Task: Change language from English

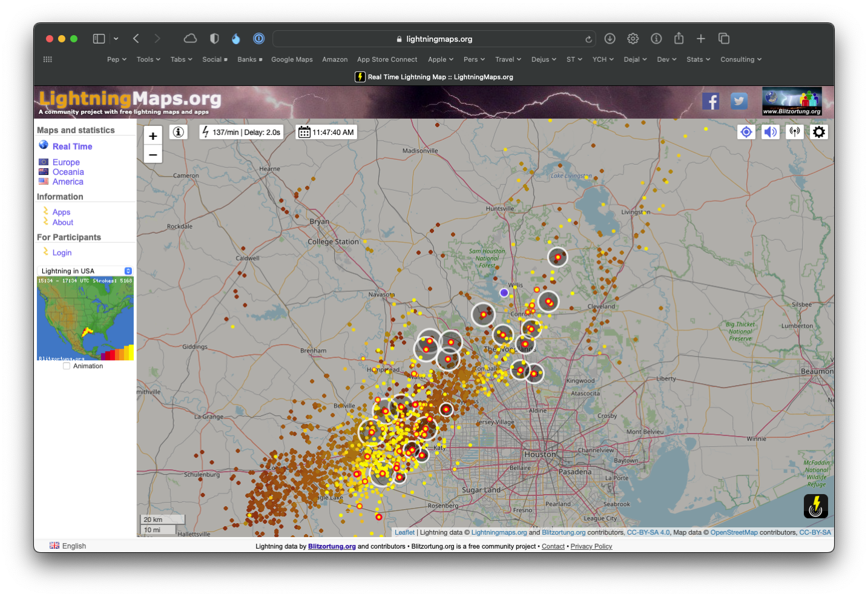Action: click(68, 546)
